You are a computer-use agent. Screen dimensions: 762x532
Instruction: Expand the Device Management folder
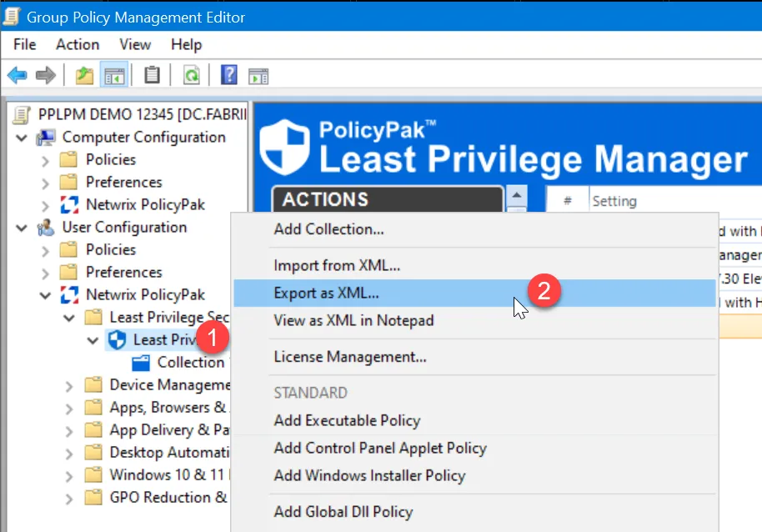[70, 385]
